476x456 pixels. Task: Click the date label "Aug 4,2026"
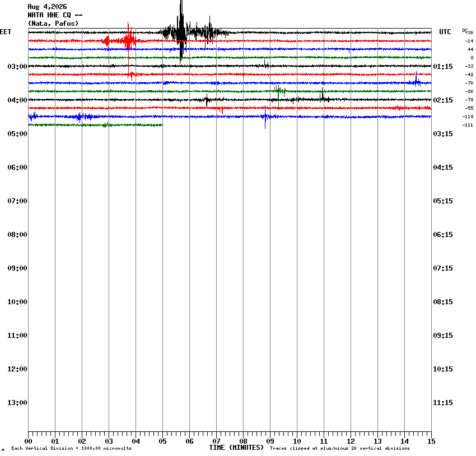point(47,7)
